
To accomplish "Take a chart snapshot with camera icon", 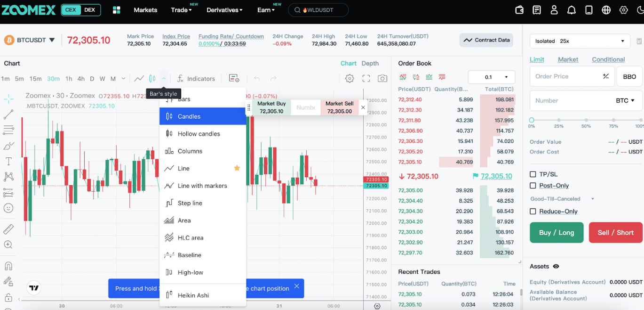I will [x=382, y=78].
